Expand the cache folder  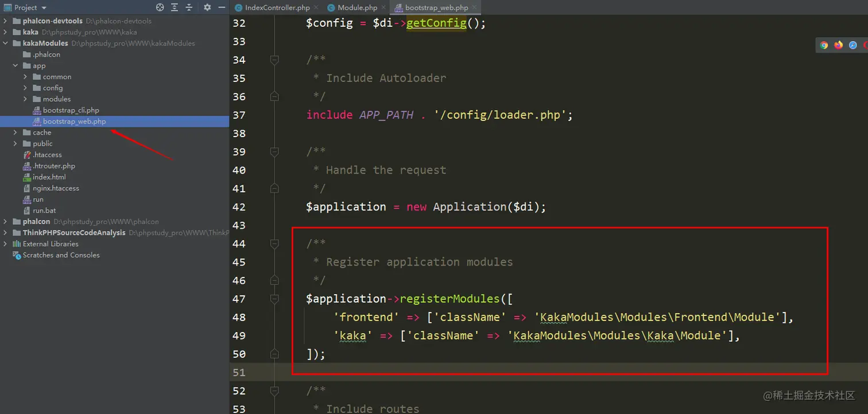pos(15,132)
